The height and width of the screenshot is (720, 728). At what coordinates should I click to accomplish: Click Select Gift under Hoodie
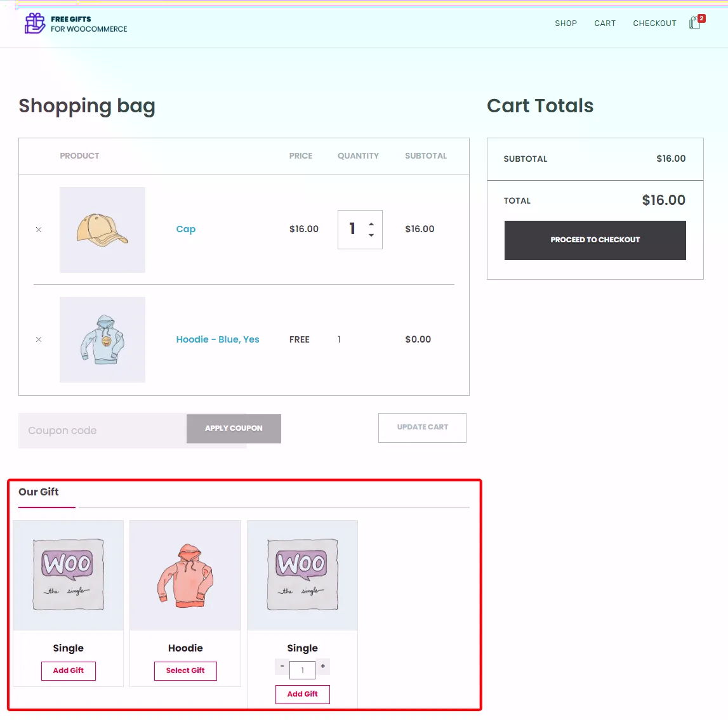[185, 671]
